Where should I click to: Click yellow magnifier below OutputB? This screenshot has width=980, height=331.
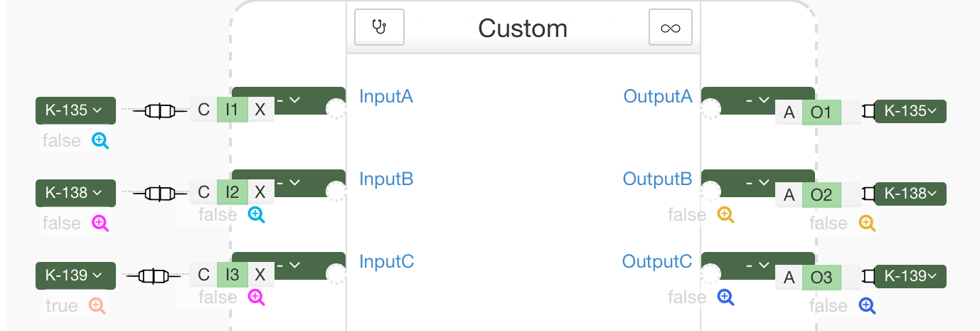click(x=725, y=215)
